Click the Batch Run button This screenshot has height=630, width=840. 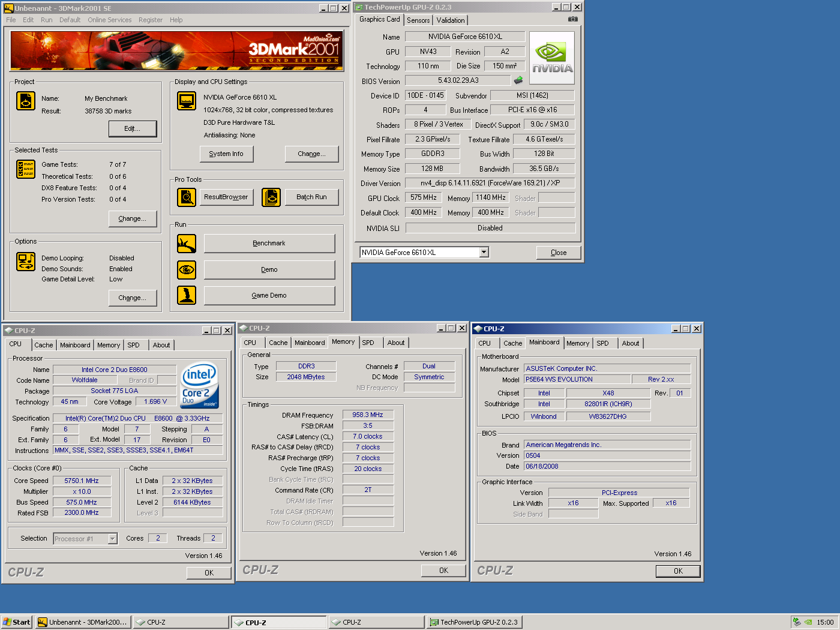(311, 197)
